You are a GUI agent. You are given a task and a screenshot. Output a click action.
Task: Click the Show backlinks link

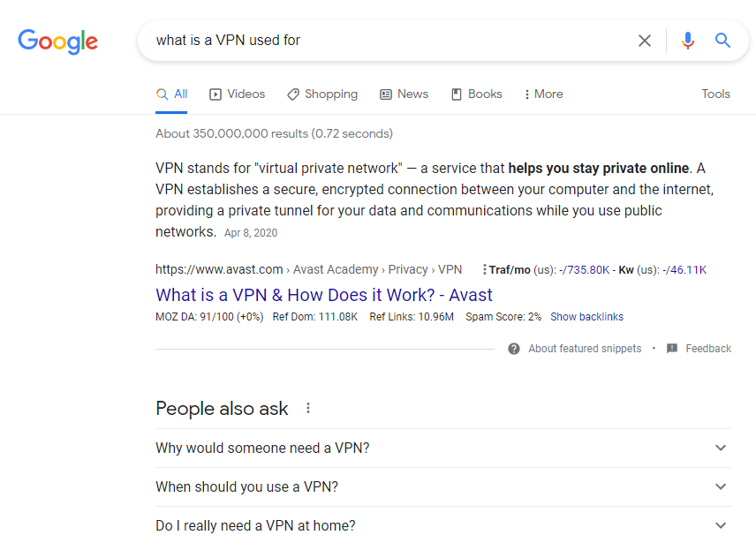[x=586, y=317]
